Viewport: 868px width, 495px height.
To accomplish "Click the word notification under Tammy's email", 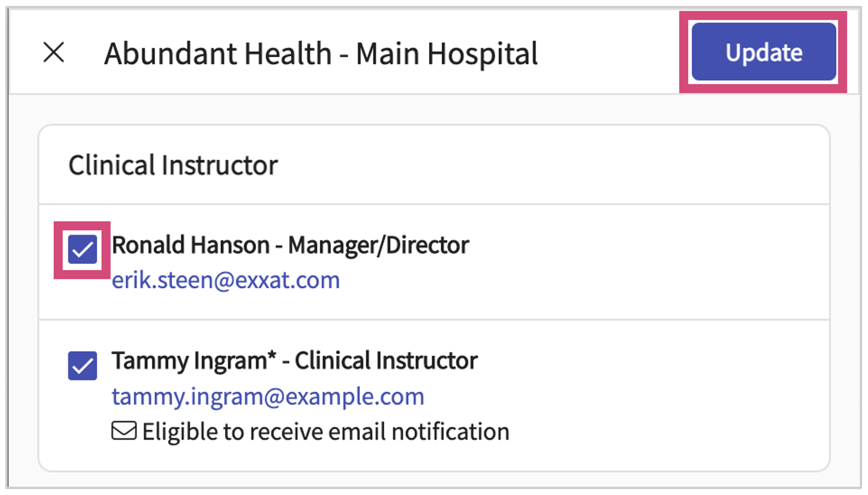I will pyautogui.click(x=450, y=432).
